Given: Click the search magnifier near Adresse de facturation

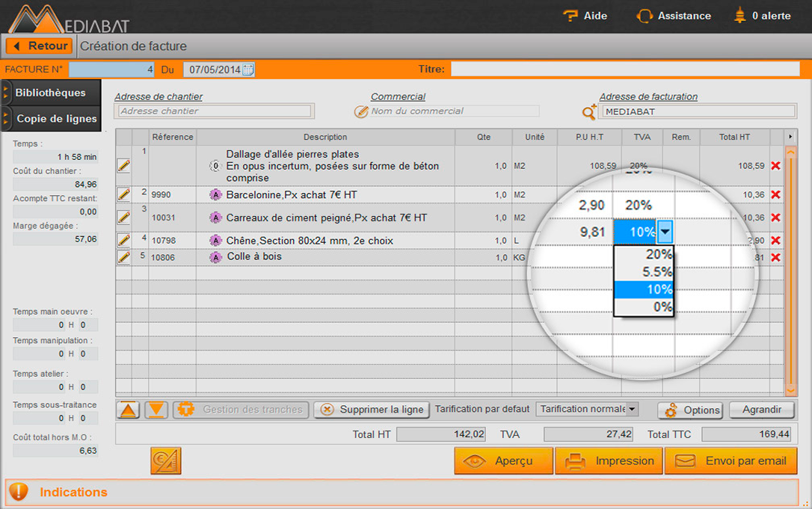Looking at the screenshot, I should click(589, 112).
